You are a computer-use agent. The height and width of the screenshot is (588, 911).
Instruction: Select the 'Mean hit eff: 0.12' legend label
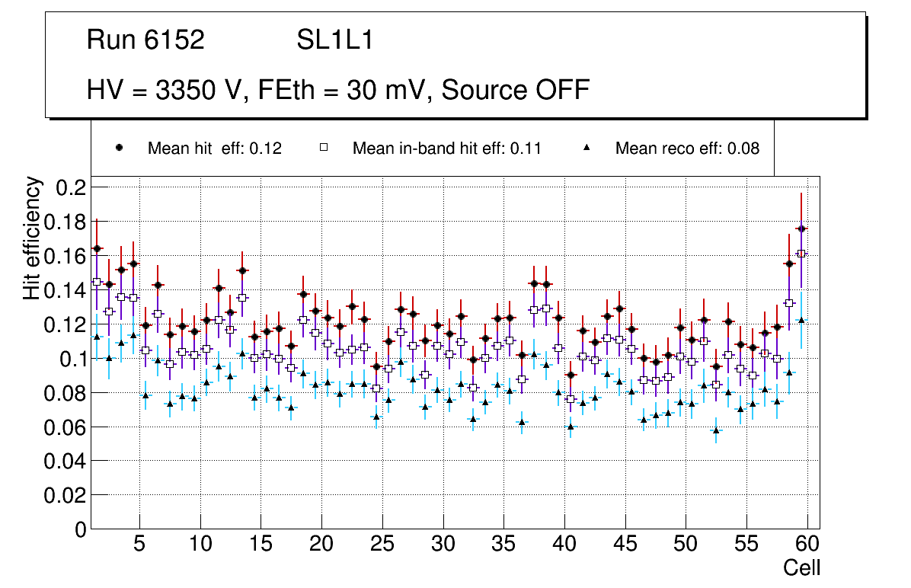[215, 149]
